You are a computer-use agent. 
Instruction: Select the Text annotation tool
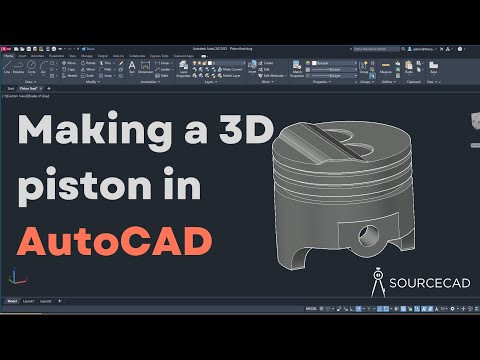[132, 67]
